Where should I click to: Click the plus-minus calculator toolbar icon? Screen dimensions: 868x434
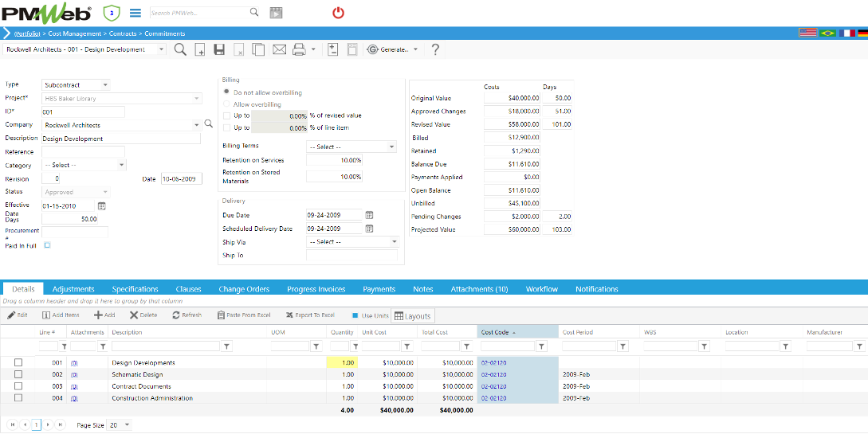pos(332,49)
